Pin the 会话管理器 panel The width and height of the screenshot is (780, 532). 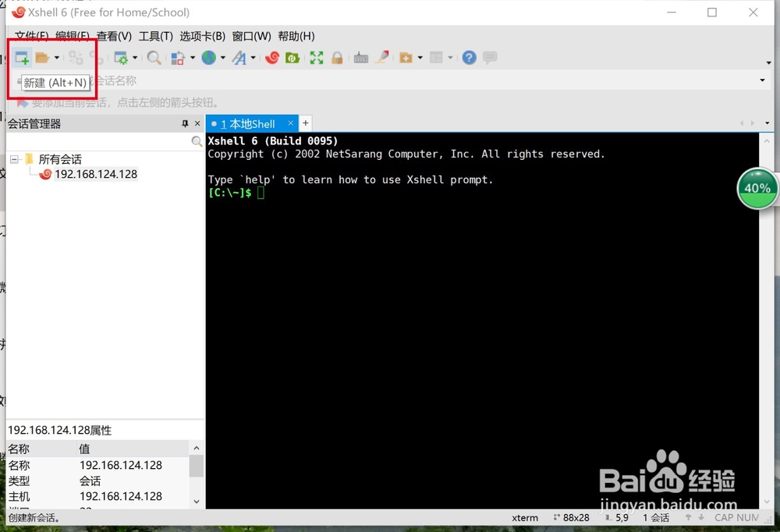point(185,123)
